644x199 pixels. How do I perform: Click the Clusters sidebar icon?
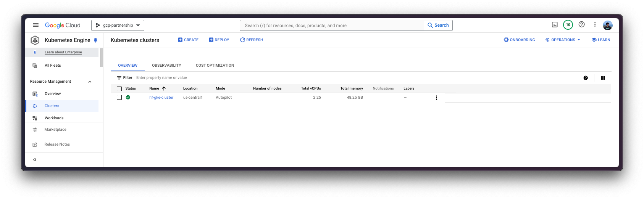pyautogui.click(x=35, y=106)
